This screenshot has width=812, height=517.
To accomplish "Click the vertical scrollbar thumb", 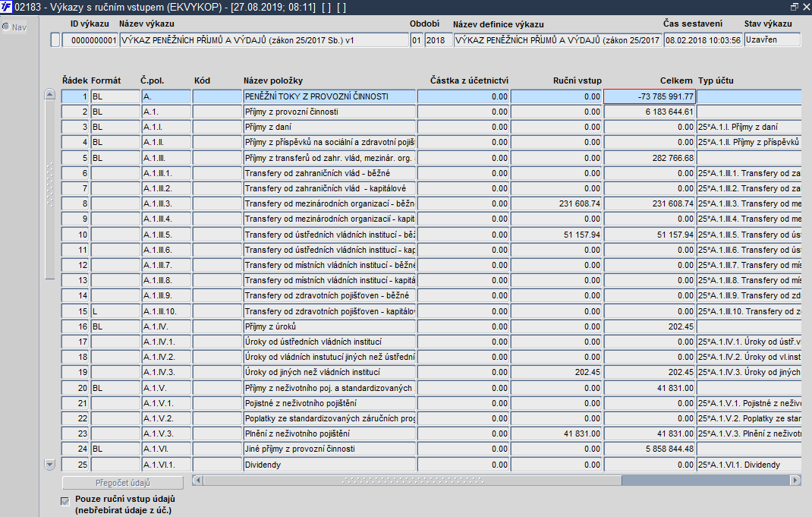I will (50, 190).
